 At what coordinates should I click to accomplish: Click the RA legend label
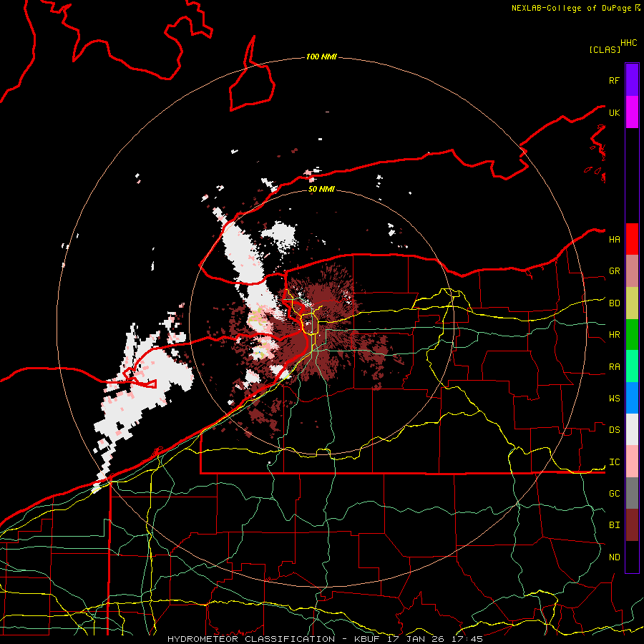point(614,367)
